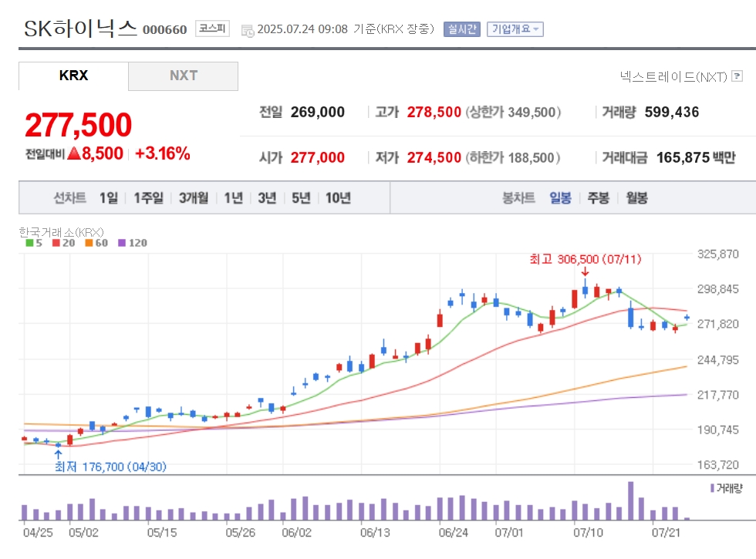Show the 5년 line chart
Viewport: 756px width, 559px height.
tap(301, 197)
